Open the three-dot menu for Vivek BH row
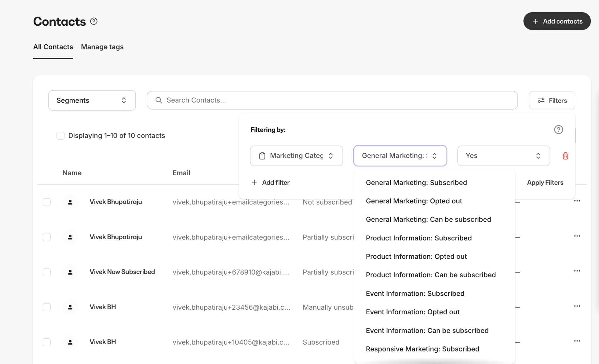The image size is (599, 364). click(x=577, y=306)
